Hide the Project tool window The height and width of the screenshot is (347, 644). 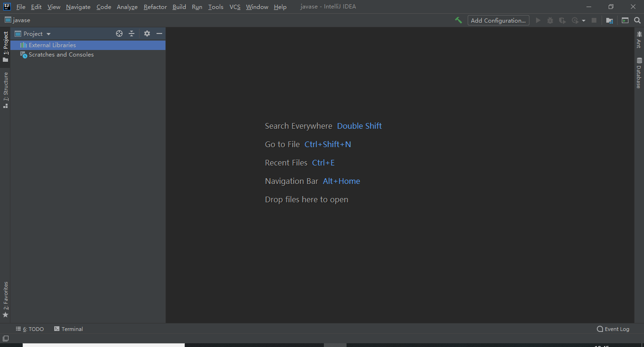(159, 33)
